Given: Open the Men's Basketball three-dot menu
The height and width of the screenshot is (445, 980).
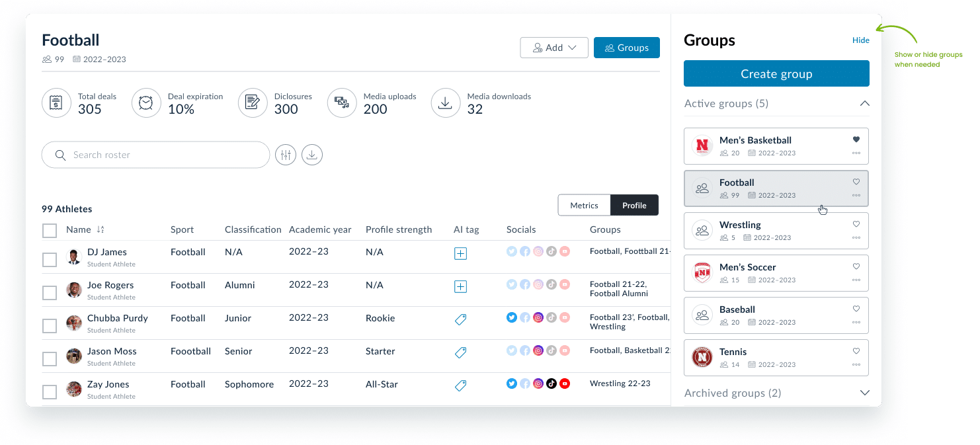Looking at the screenshot, I should tap(856, 153).
